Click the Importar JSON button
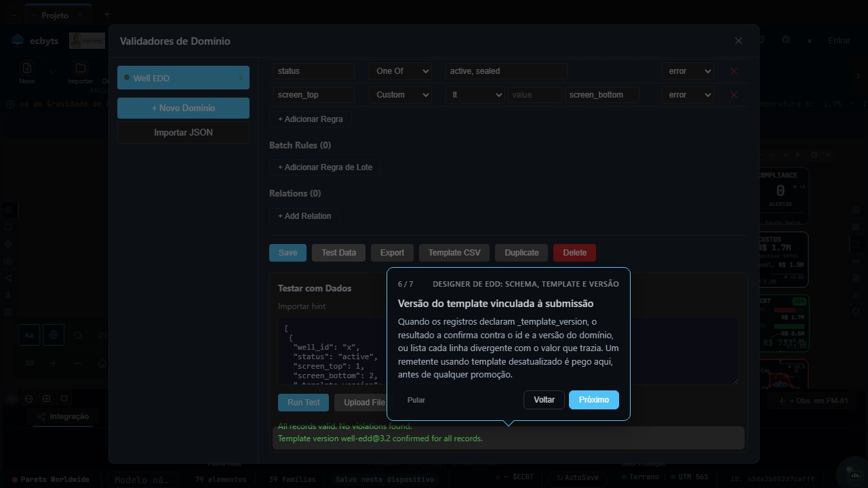The height and width of the screenshot is (488, 868). click(183, 132)
